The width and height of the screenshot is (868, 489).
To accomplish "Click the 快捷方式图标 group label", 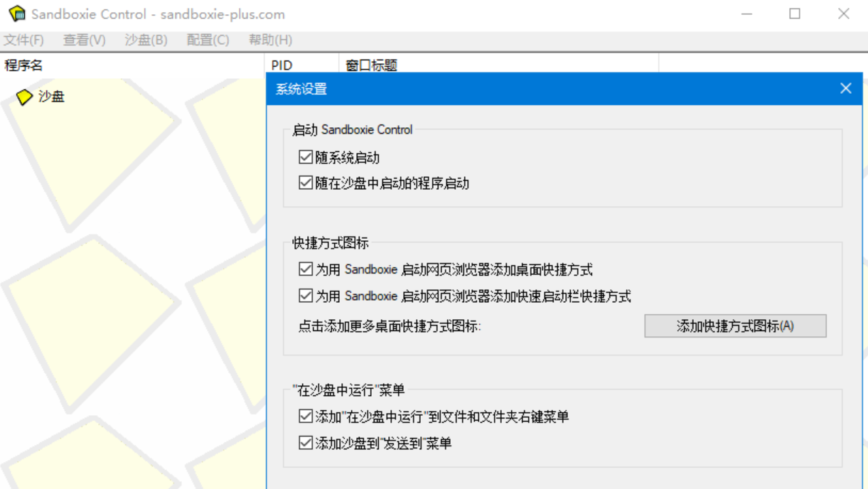I will point(331,243).
